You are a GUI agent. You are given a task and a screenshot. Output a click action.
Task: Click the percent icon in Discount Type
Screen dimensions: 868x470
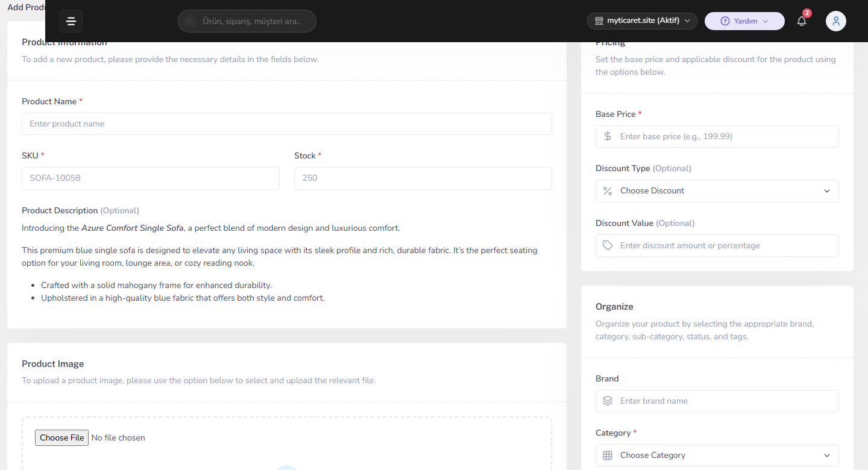608,190
